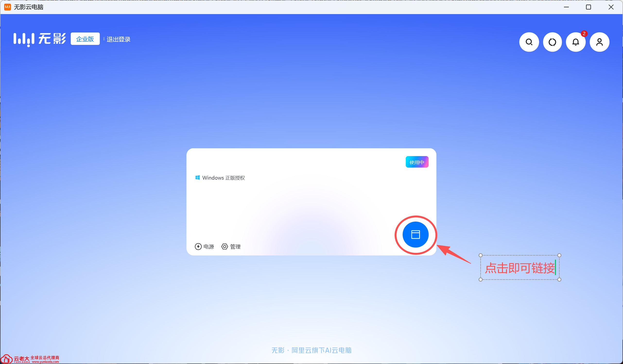This screenshot has width=623, height=364.
Task: Maximize the 无影云电脑 window
Action: click(x=589, y=7)
